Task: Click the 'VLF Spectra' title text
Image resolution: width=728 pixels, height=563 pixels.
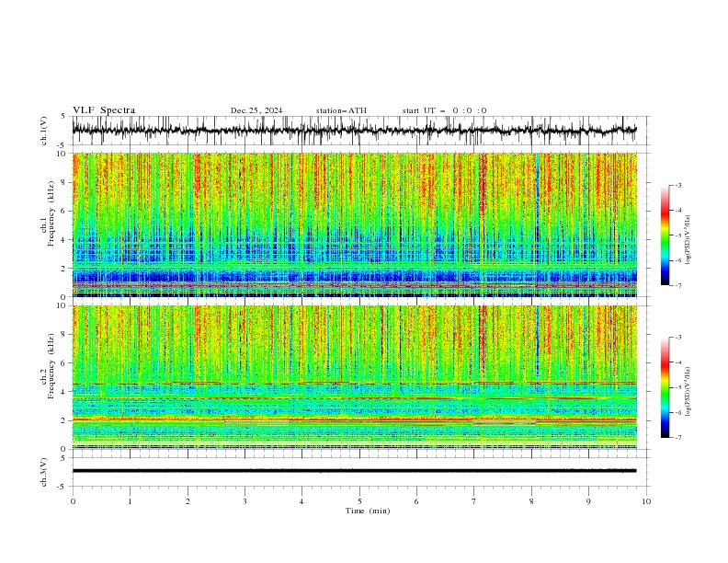Action: click(104, 110)
